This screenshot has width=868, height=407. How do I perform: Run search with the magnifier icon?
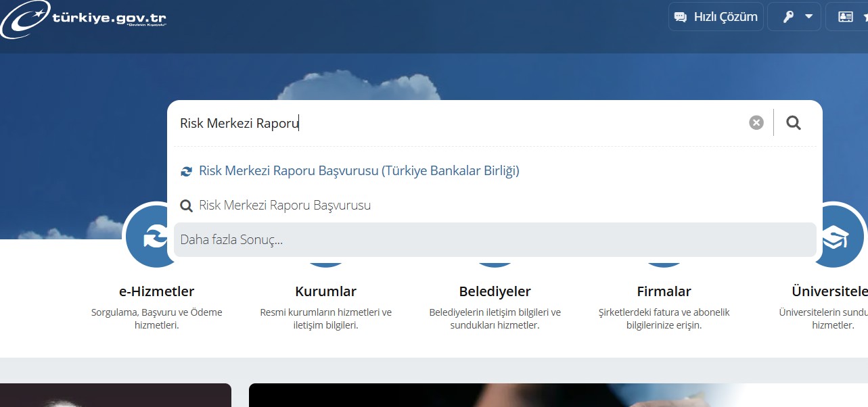pos(794,122)
